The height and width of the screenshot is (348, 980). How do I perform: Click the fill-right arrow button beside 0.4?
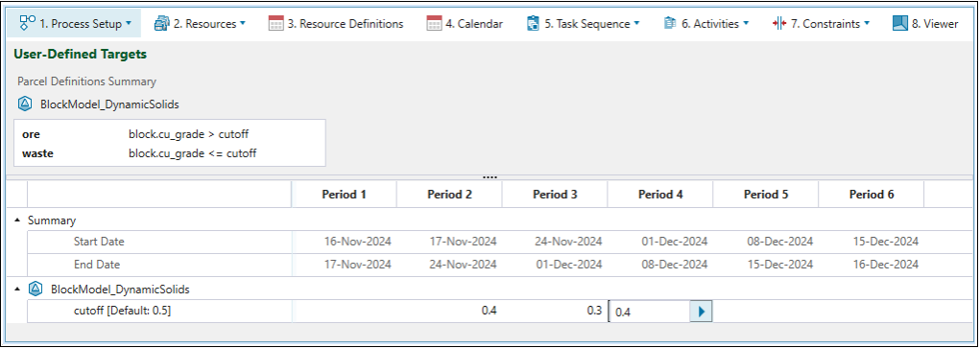coord(702,312)
